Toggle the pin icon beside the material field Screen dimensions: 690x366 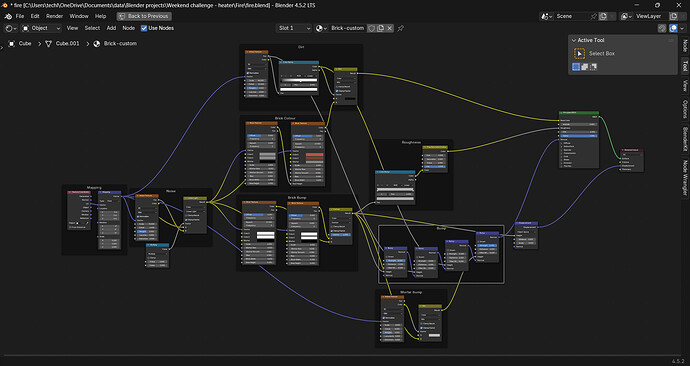(400, 28)
